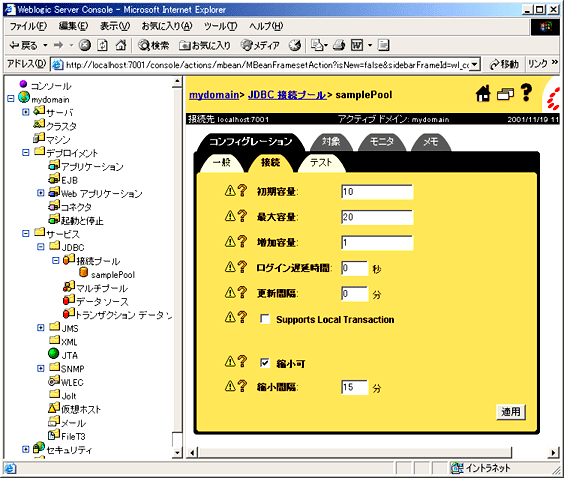The width and height of the screenshot is (564, 478).
Task: Click the warning icon beside 最大容量
Action: coord(230,216)
